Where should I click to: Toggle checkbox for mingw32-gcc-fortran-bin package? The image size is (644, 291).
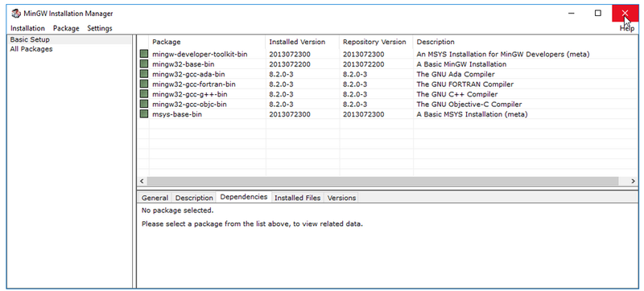[144, 84]
